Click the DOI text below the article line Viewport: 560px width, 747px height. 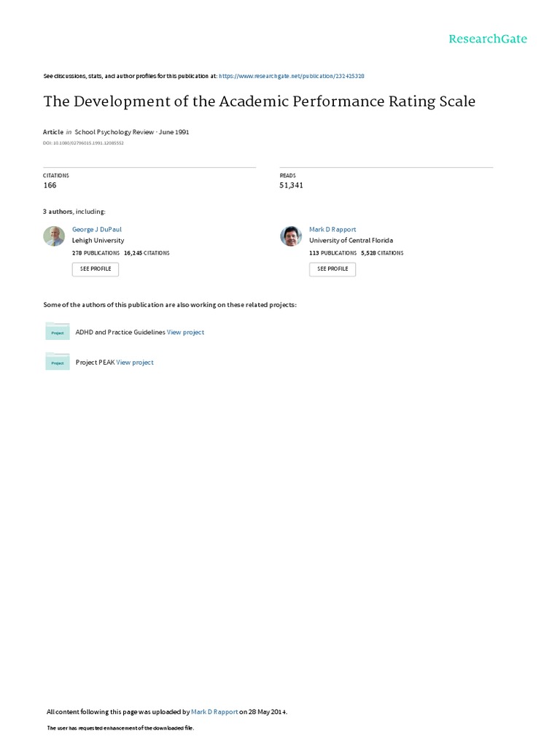(84, 143)
